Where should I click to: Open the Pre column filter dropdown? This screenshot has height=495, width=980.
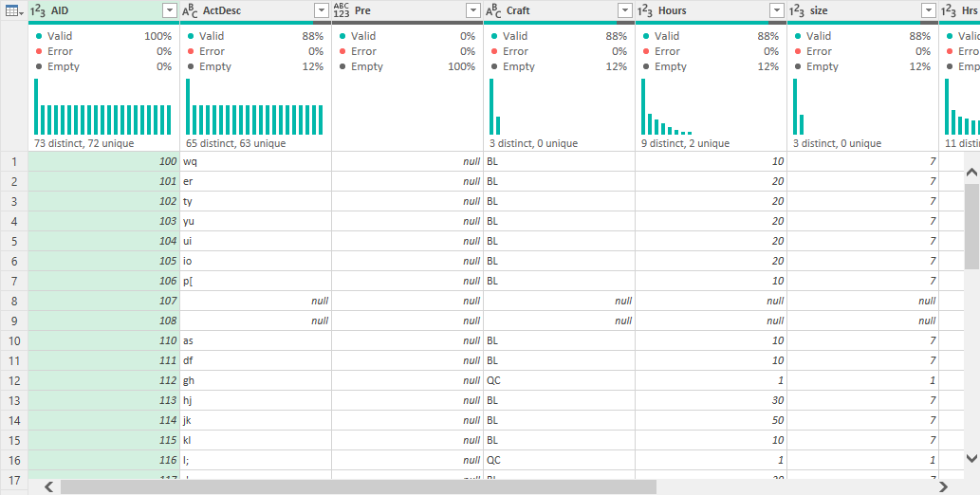(x=473, y=10)
